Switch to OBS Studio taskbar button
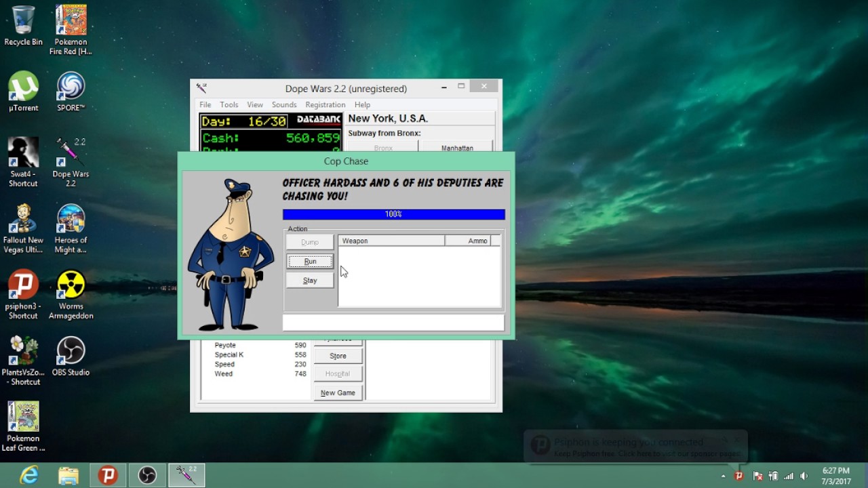The width and height of the screenshot is (868, 488). (147, 476)
